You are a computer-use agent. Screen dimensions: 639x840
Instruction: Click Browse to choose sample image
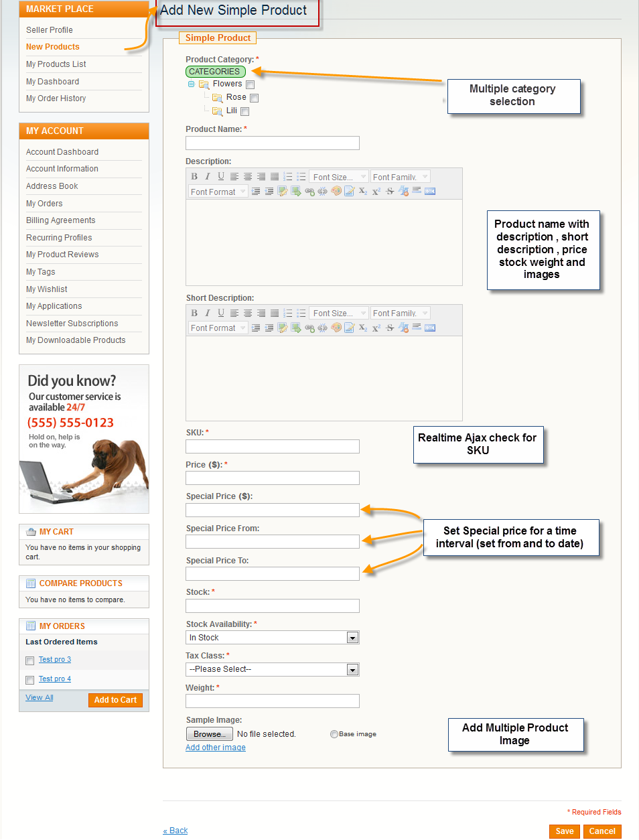coord(209,734)
